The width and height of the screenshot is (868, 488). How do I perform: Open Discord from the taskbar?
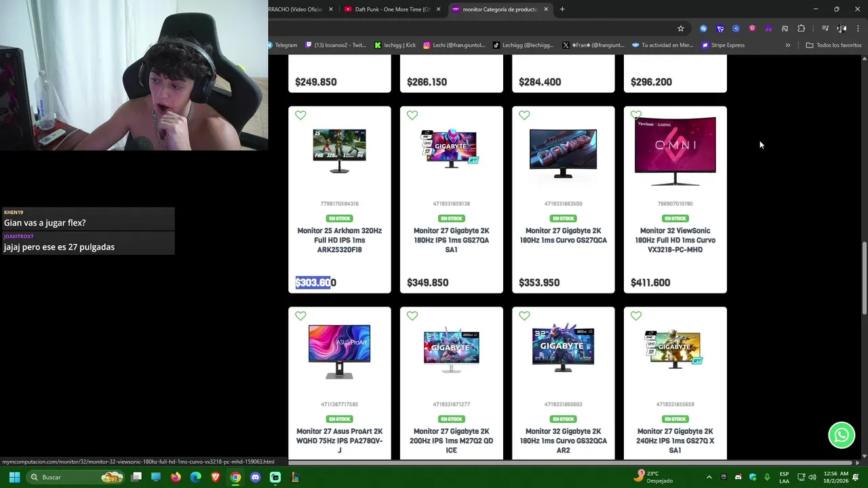[x=255, y=477]
